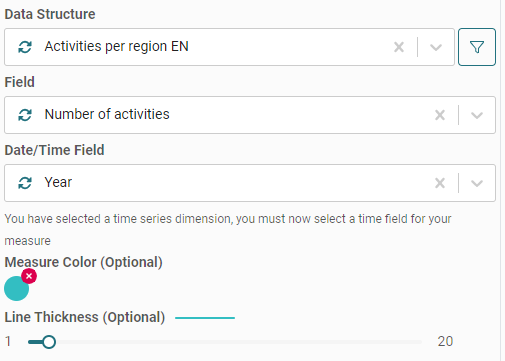Screen dimensions: 505x361
Task: Clear the Field selection with X
Action: (440, 115)
